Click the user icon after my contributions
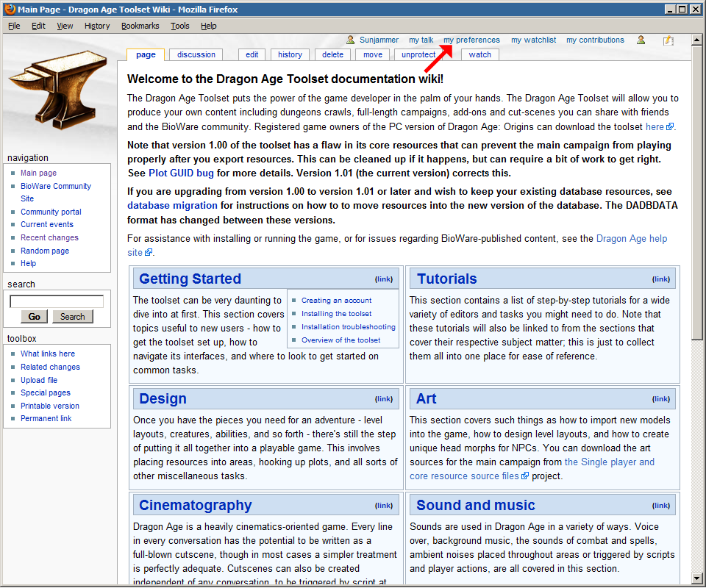Screen dimensions: 706x588 pos(641,40)
